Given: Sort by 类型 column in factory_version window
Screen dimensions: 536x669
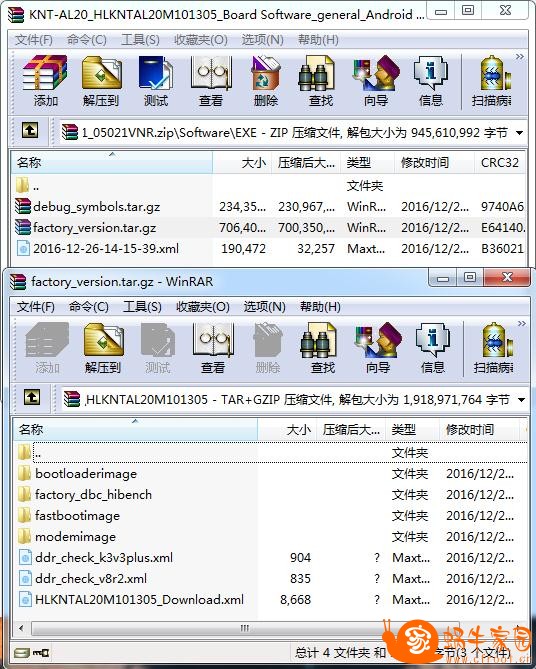Looking at the screenshot, I should click(x=412, y=430).
